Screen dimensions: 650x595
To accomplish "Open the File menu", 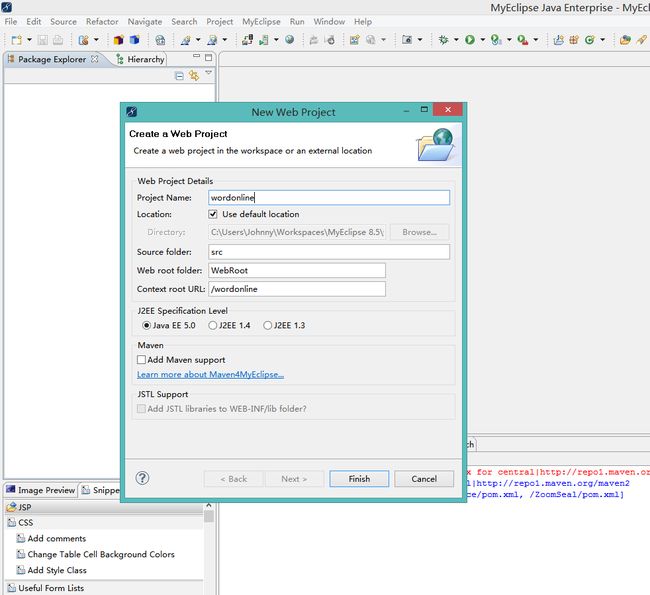I will point(11,22).
